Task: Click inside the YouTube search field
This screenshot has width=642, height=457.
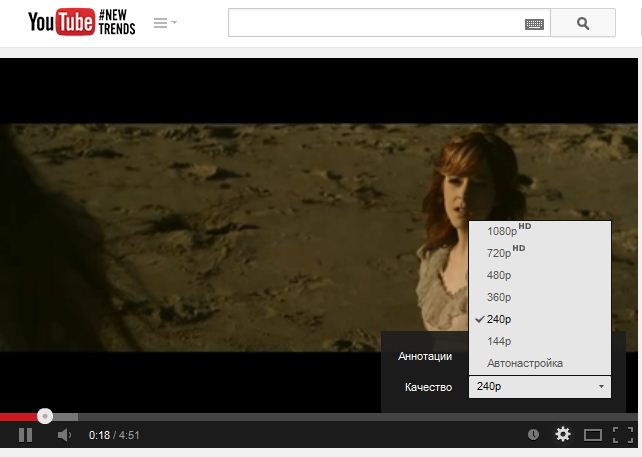Action: [375, 23]
